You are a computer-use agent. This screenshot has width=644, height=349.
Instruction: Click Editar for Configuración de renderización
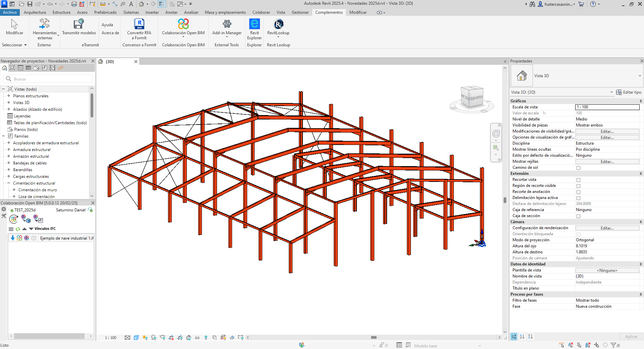[x=607, y=228]
